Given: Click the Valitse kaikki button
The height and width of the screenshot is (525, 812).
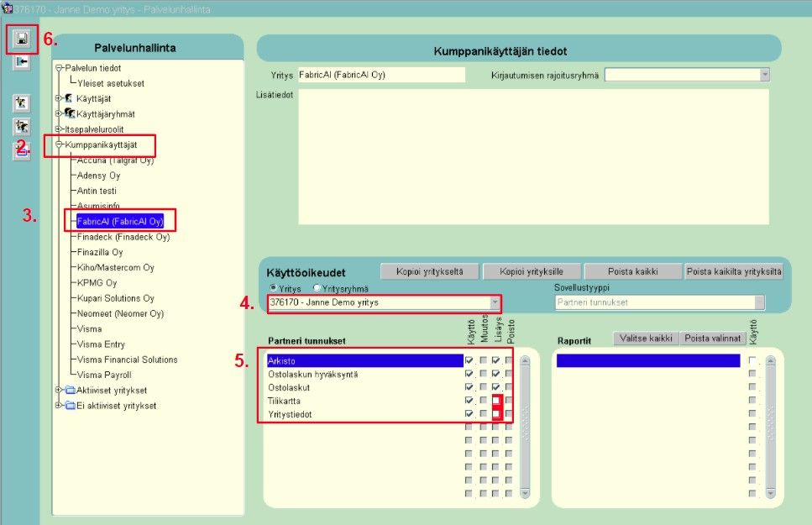Looking at the screenshot, I should [x=646, y=338].
